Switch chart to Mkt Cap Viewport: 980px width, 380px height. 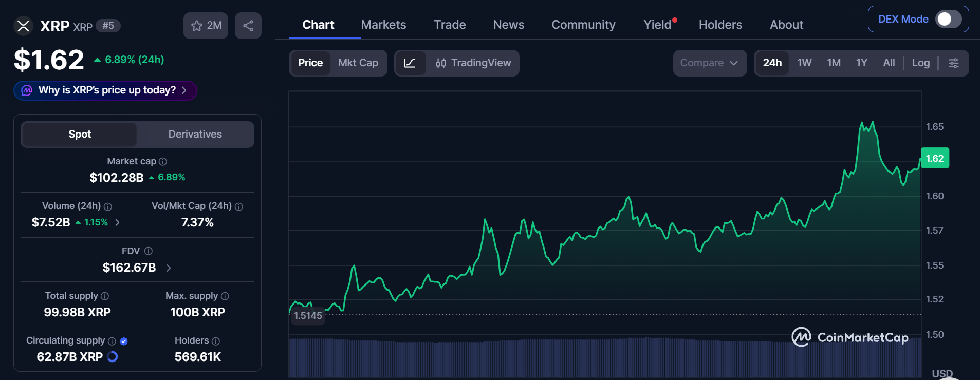(358, 63)
